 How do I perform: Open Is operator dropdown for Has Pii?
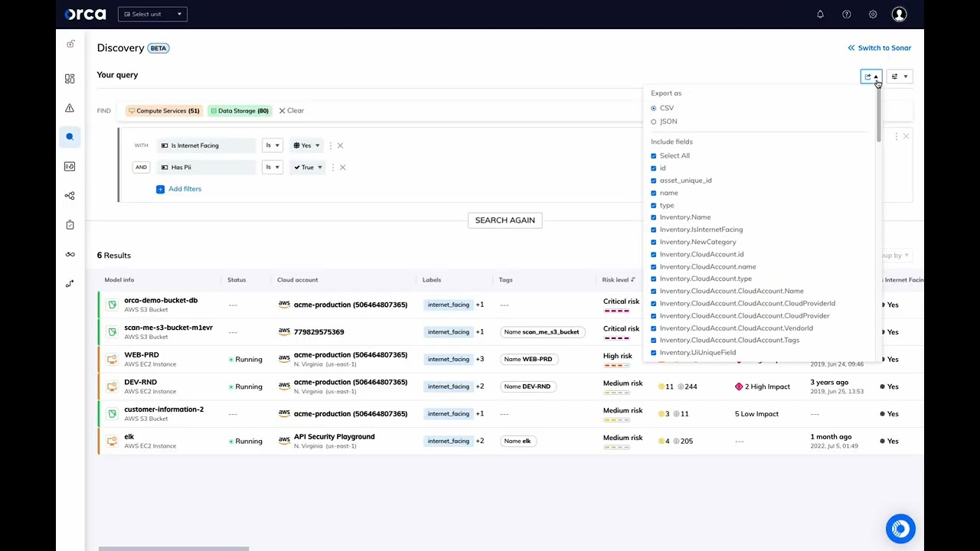pyautogui.click(x=272, y=167)
